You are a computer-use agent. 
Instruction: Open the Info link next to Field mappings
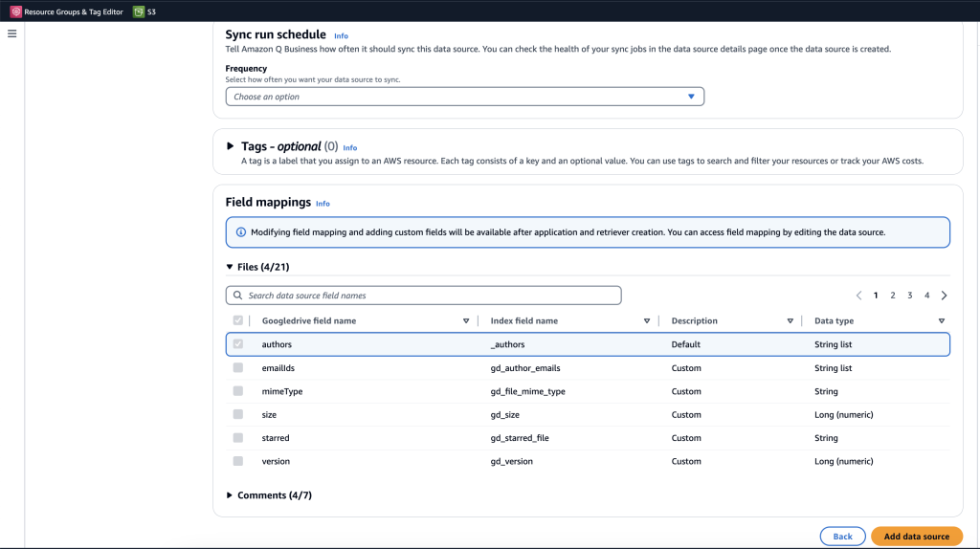click(x=323, y=204)
